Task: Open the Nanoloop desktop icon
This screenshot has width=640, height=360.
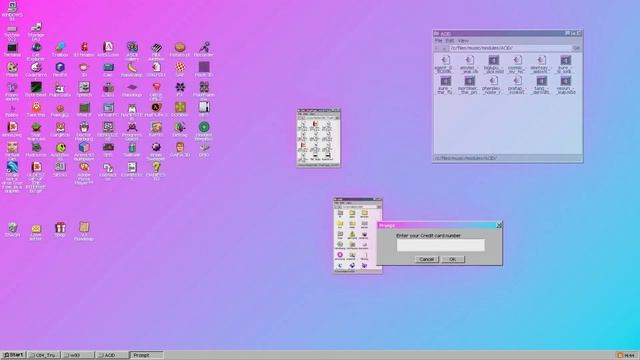Action: coord(132,90)
